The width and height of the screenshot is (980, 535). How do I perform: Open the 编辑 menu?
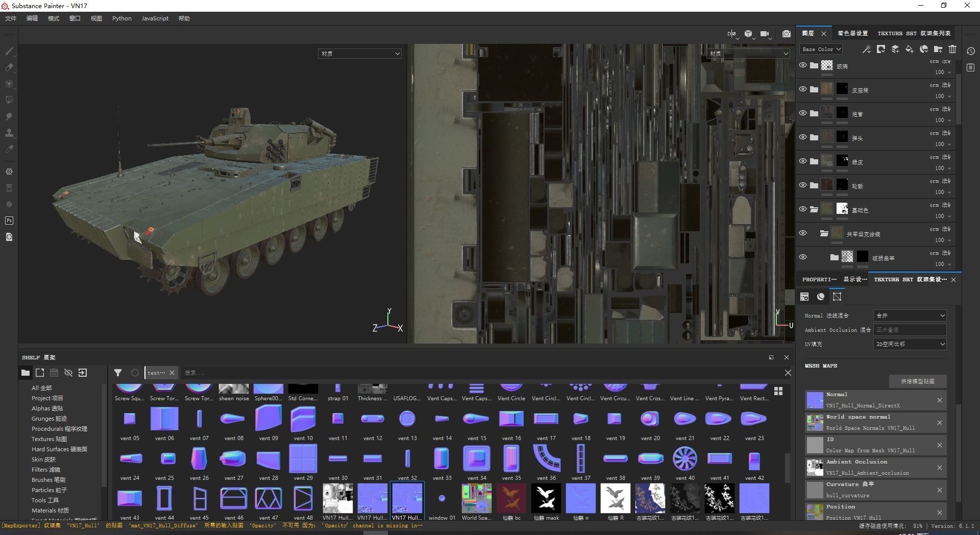pos(32,18)
